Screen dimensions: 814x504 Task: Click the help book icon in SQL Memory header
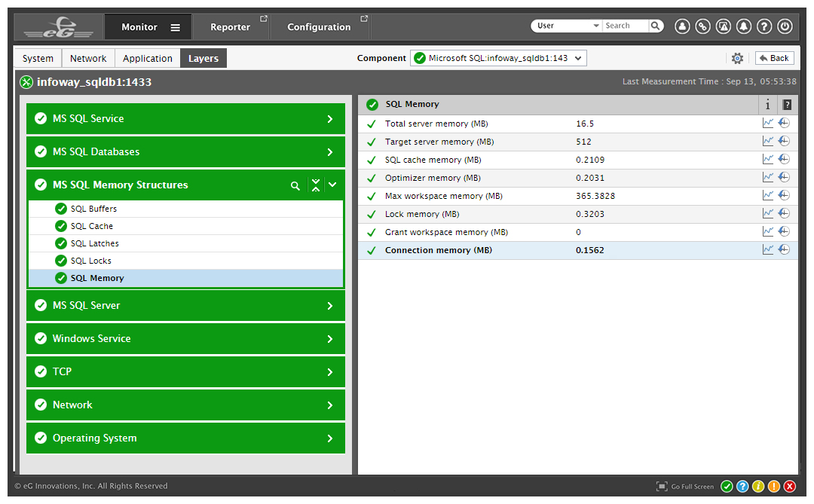[787, 105]
